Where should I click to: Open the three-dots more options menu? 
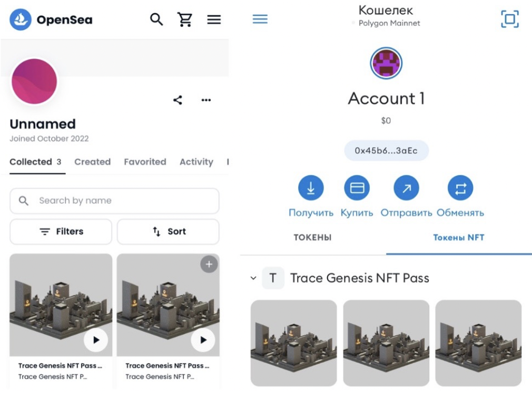tap(206, 100)
